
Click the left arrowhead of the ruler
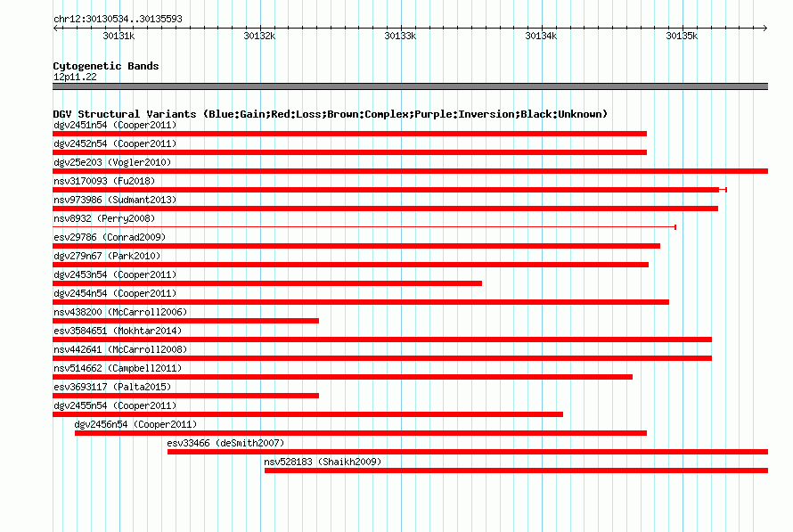pyautogui.click(x=55, y=28)
